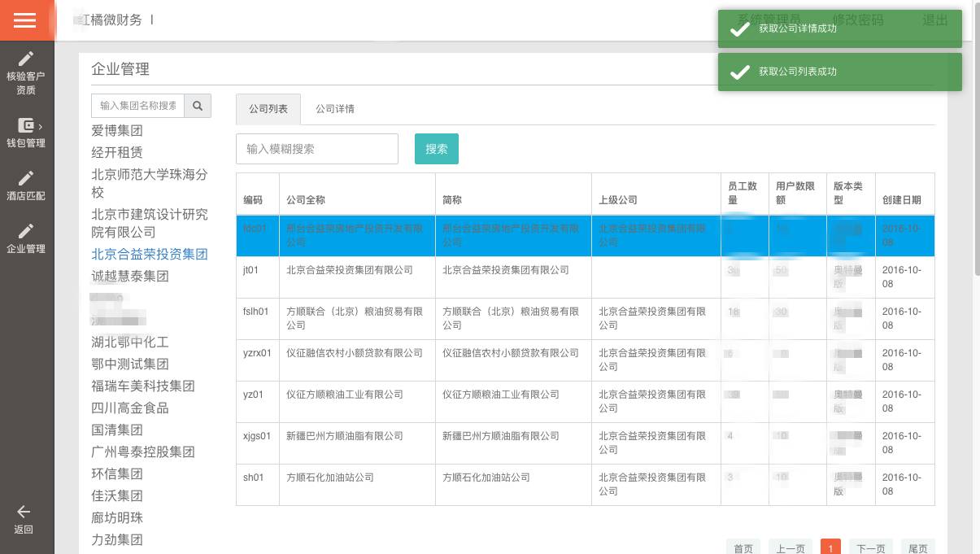This screenshot has height=554, width=980.
Task: Select 鄂中测试集团 in the group list
Action: (x=130, y=364)
